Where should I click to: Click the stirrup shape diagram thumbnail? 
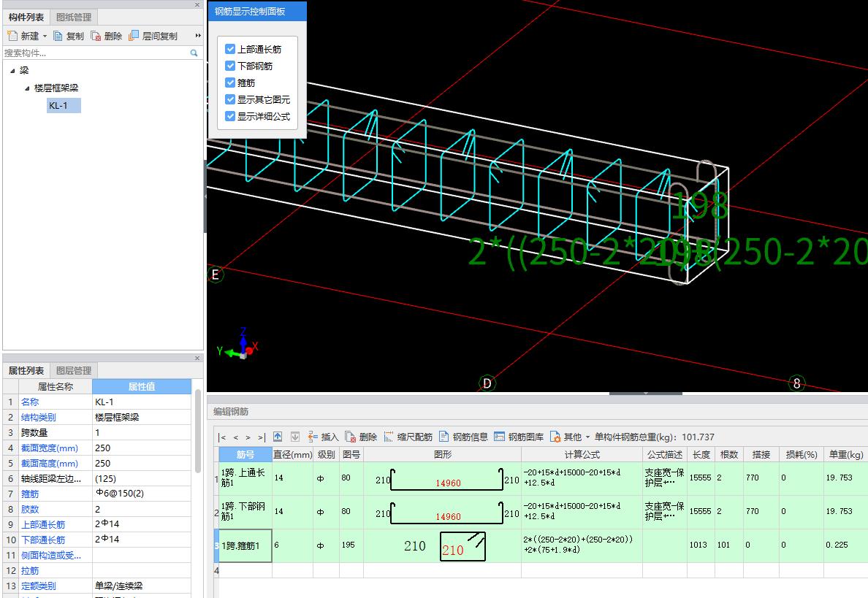[462, 547]
